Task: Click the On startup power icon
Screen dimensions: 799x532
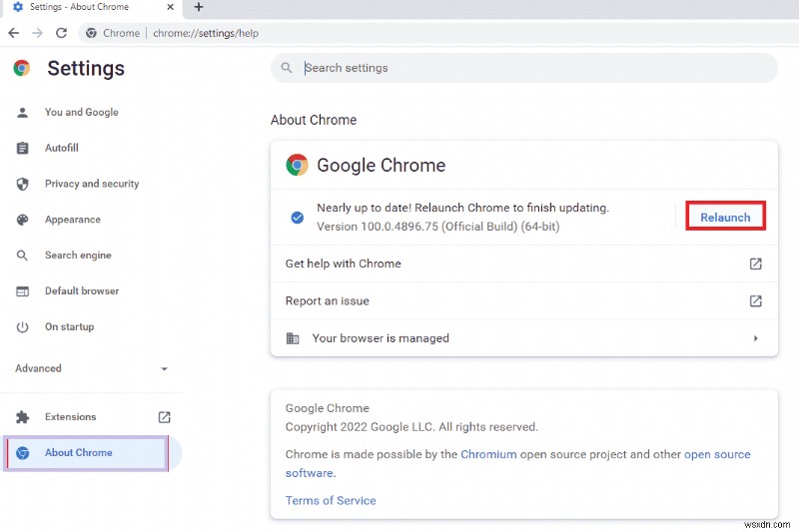Action: coord(23,327)
